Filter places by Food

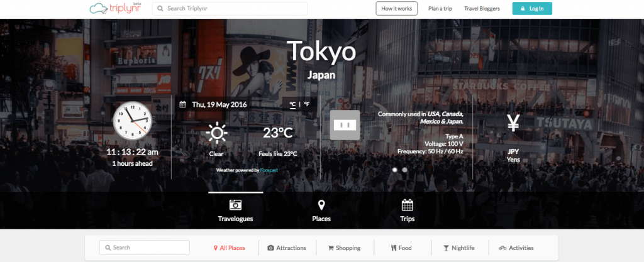tap(401, 248)
